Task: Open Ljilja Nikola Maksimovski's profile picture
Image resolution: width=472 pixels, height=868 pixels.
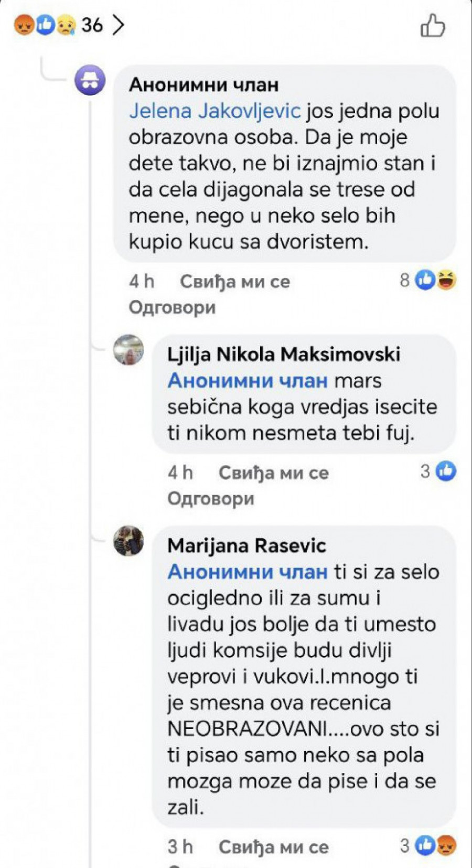Action: 128,350
